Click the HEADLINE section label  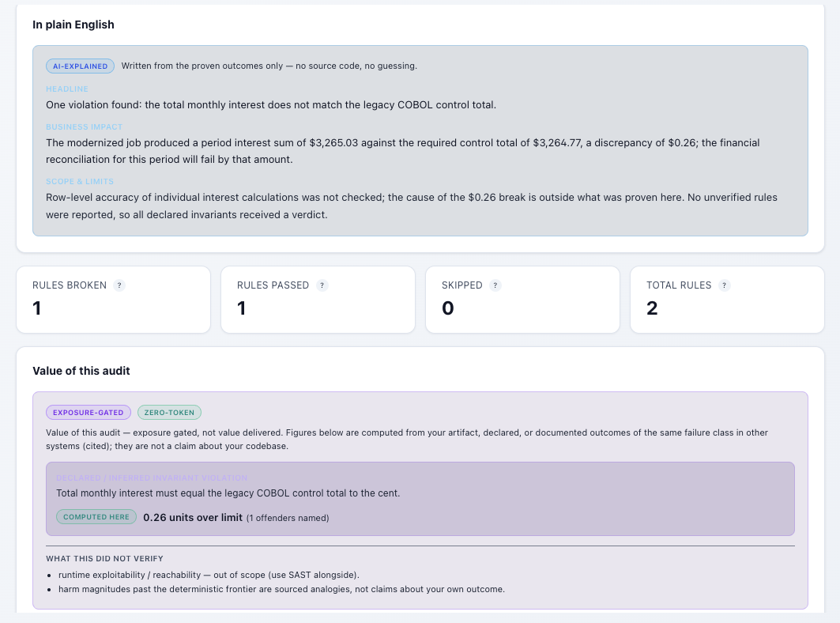[x=67, y=89]
